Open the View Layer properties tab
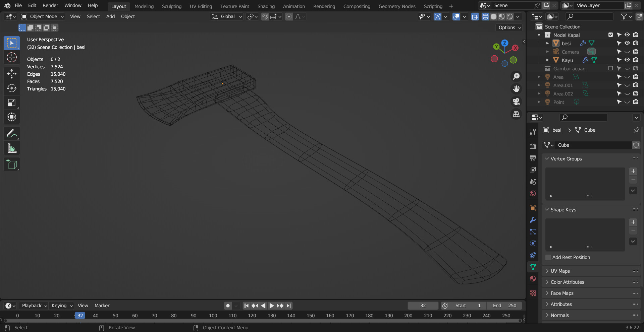Viewport: 644px width, 332px height. pyautogui.click(x=533, y=170)
